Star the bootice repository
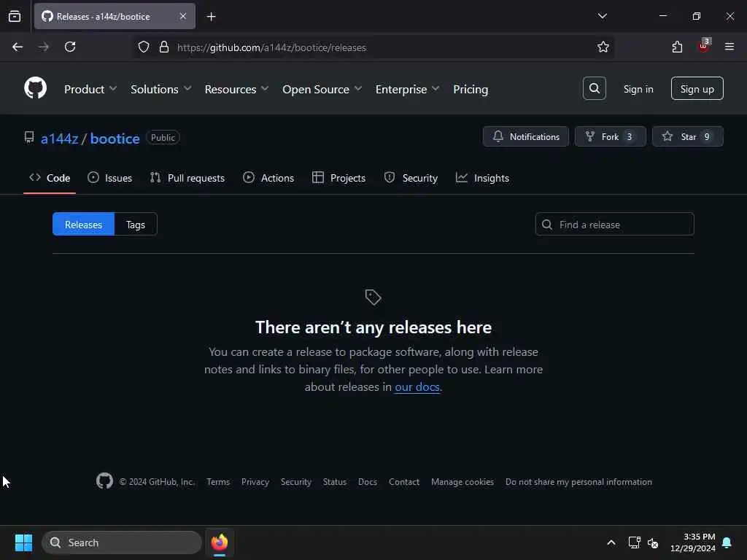 click(687, 136)
